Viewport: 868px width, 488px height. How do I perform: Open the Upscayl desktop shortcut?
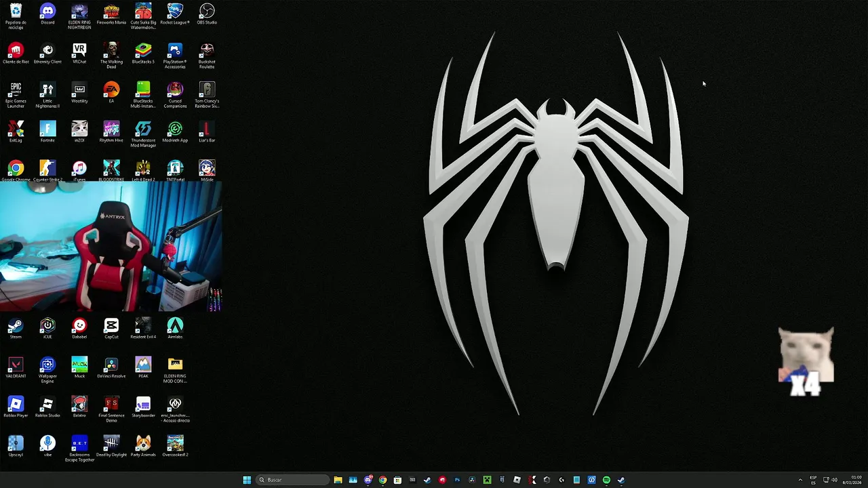pyautogui.click(x=16, y=447)
